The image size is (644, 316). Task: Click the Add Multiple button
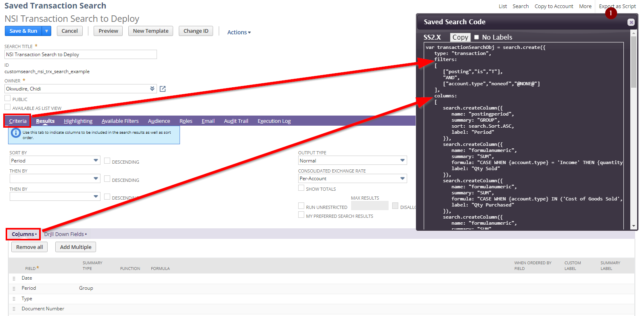(76, 247)
